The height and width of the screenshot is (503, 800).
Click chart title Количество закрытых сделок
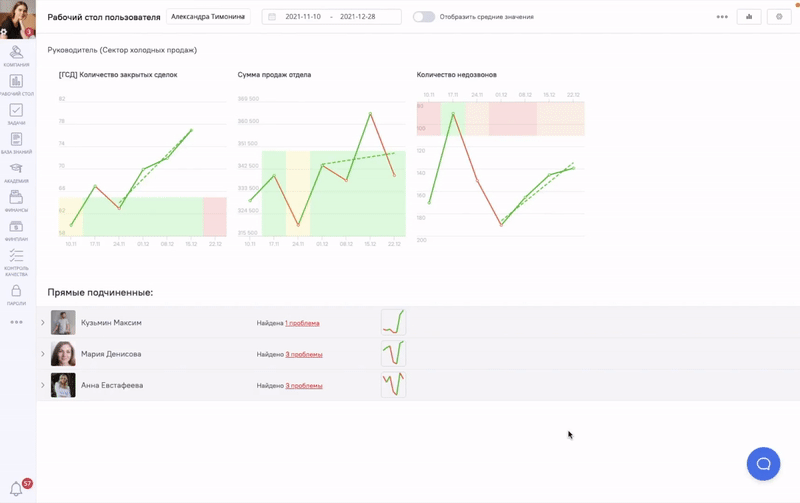[118, 74]
